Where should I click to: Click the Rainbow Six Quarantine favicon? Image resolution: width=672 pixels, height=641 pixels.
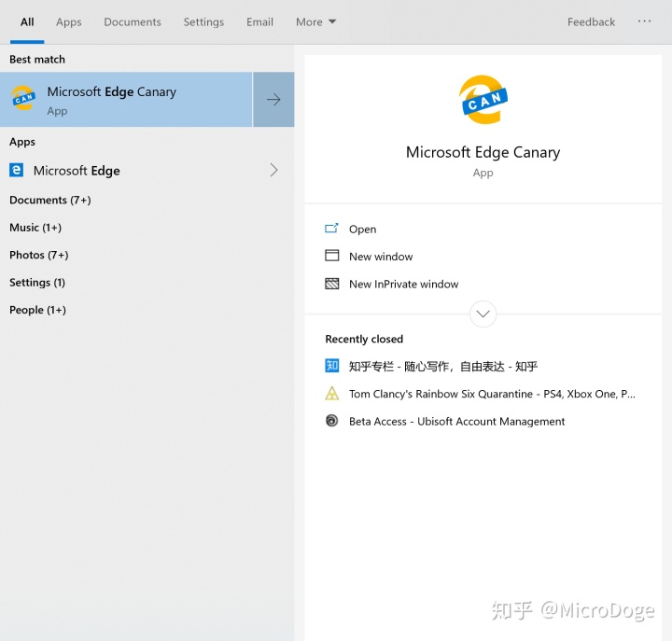[331, 393]
